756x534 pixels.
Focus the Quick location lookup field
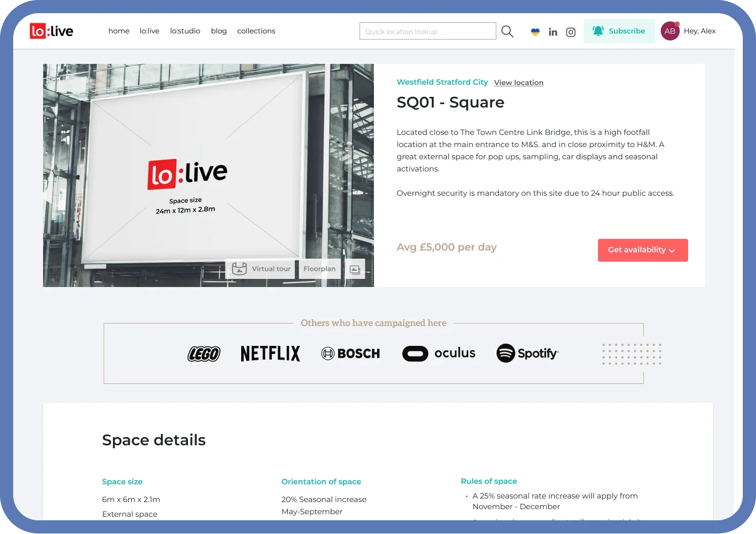pos(428,31)
